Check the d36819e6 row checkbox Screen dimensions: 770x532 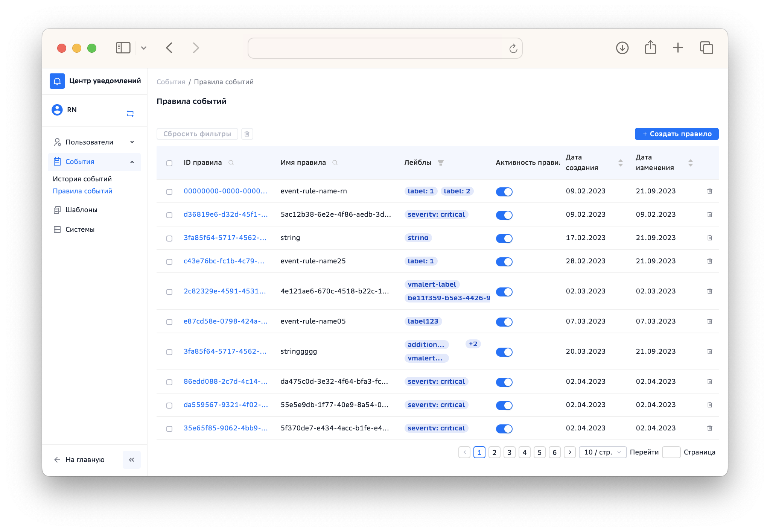click(169, 215)
